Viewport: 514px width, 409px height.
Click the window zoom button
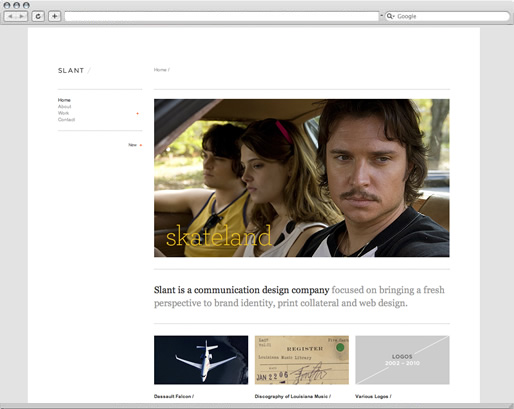click(x=26, y=5)
